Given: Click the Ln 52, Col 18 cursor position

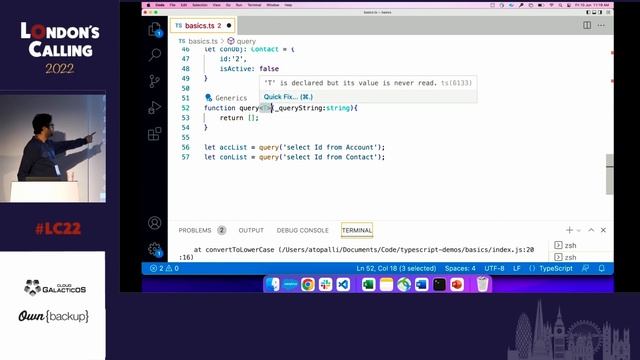Looking at the screenshot, I should point(396,268).
